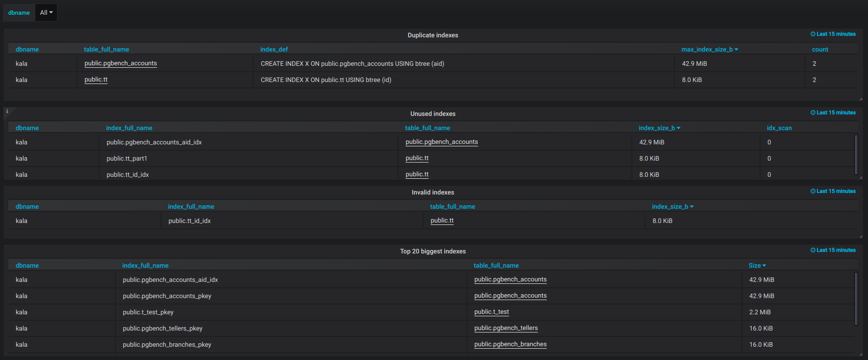Click the sort arrow beside max_index_size_b header

736,50
